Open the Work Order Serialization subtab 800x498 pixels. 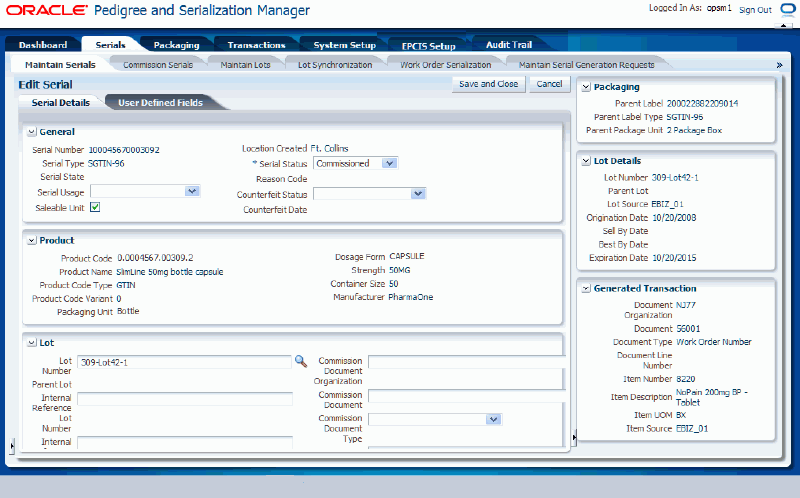(x=445, y=65)
